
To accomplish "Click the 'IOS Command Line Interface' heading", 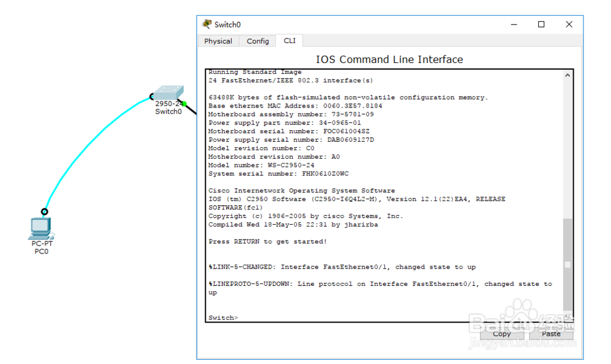I will (x=389, y=59).
